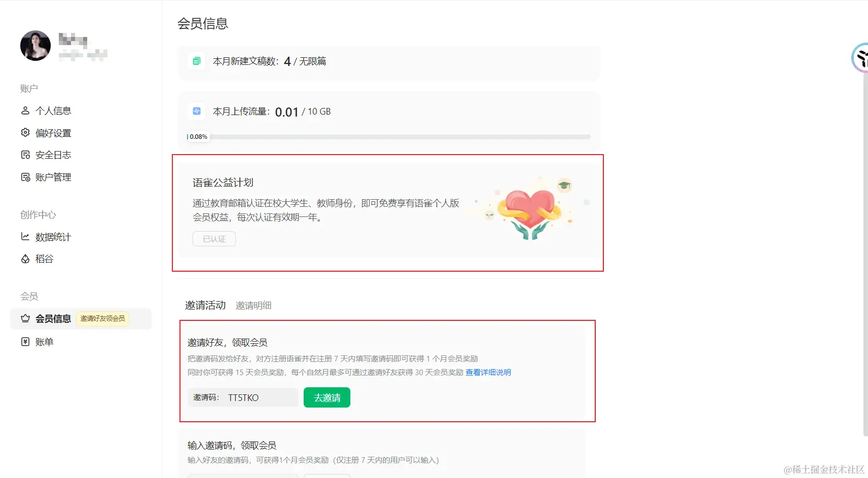This screenshot has width=868, height=478.
Task: Click the green 去邀请 button
Action: pos(327,397)
